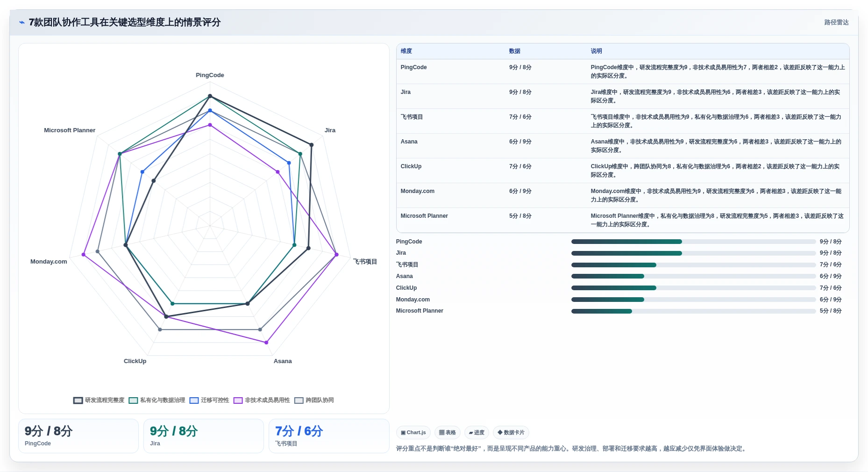Image resolution: width=868 pixels, height=472 pixels.
Task: Hide the 跨团队协同 legend series
Action: click(314, 400)
